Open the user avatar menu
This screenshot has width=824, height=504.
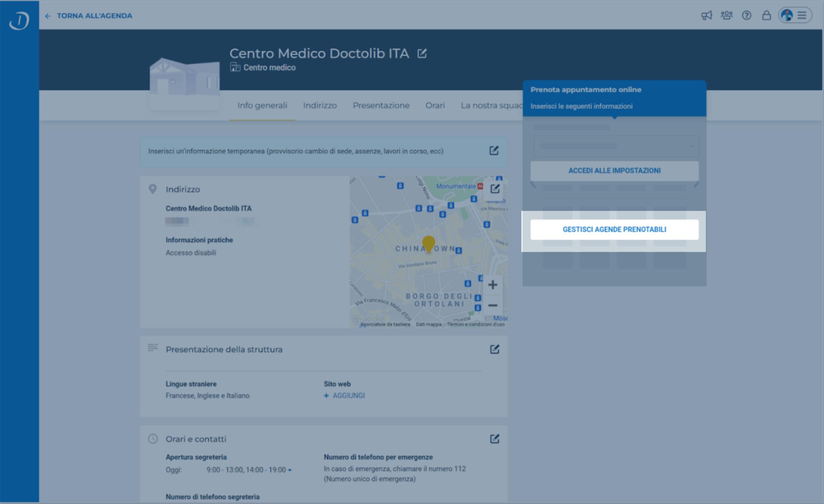pyautogui.click(x=795, y=15)
